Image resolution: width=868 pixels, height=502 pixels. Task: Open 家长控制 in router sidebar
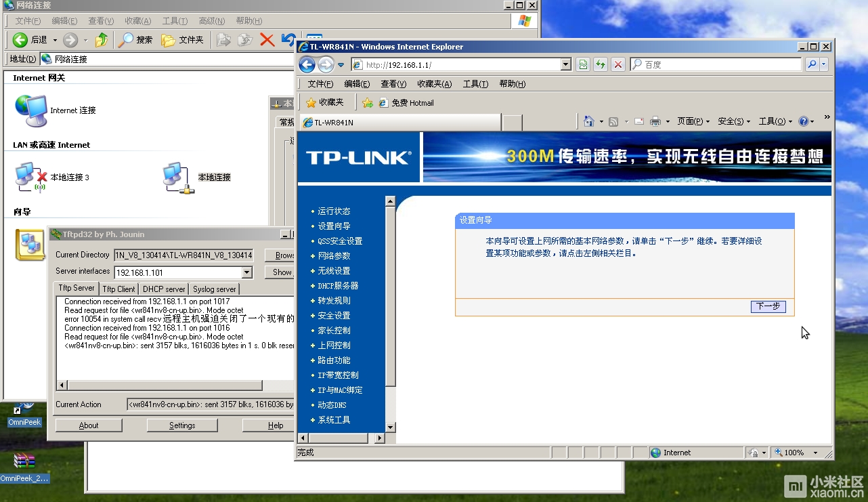(334, 331)
